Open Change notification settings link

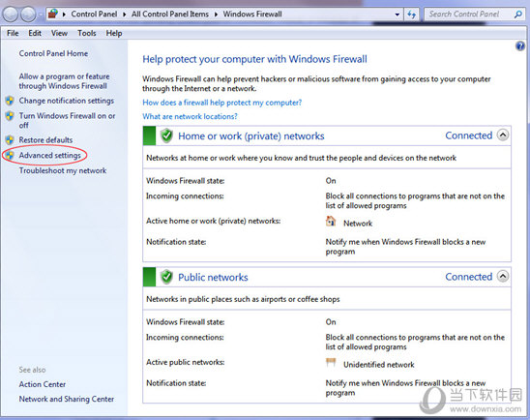(66, 101)
